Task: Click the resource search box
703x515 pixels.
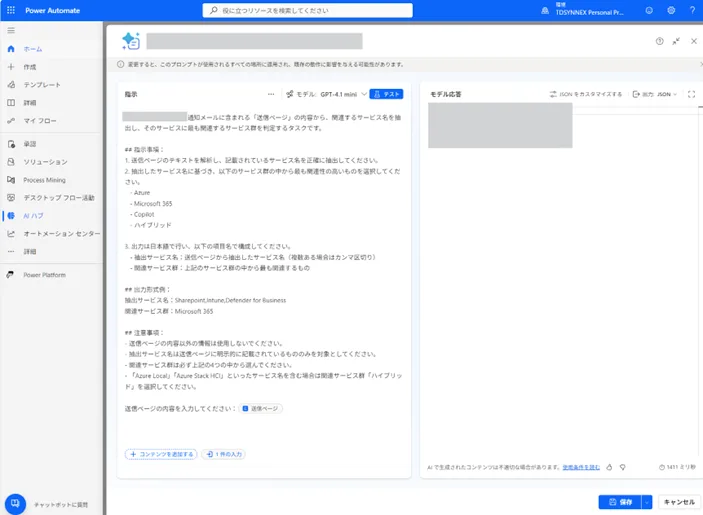Action: [x=307, y=10]
